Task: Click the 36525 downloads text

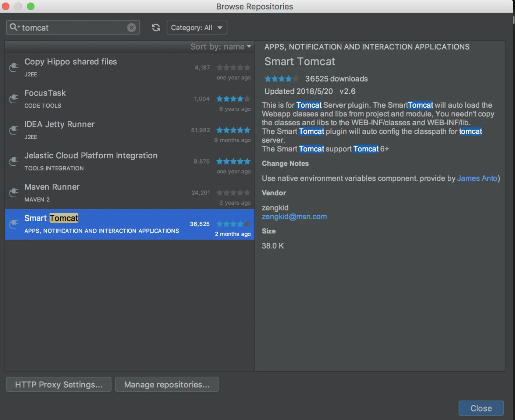Action: (336, 79)
